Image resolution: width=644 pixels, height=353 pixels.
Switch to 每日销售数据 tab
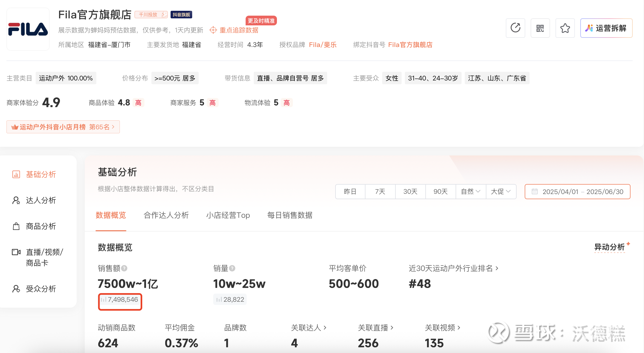pos(290,215)
